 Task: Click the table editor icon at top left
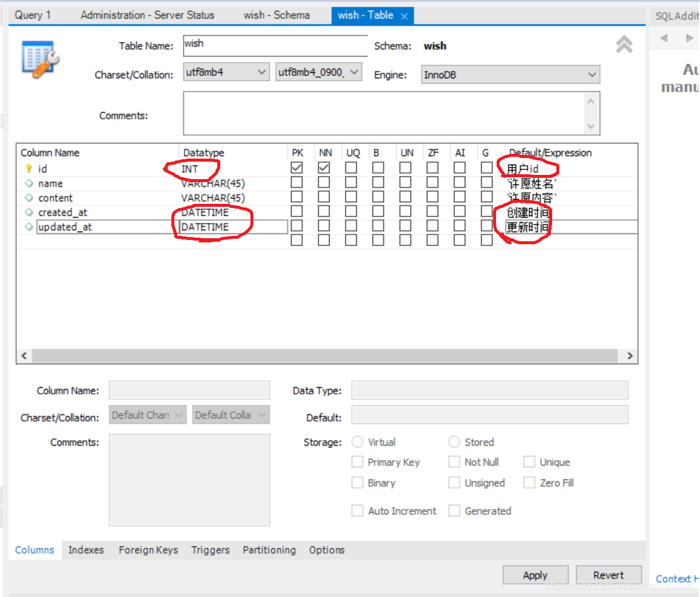pyautogui.click(x=40, y=60)
